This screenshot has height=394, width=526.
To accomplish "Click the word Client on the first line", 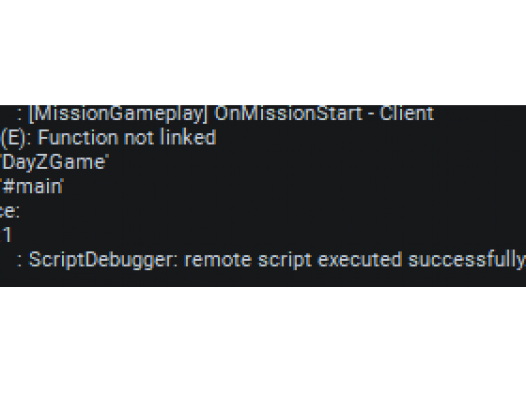I will [407, 113].
